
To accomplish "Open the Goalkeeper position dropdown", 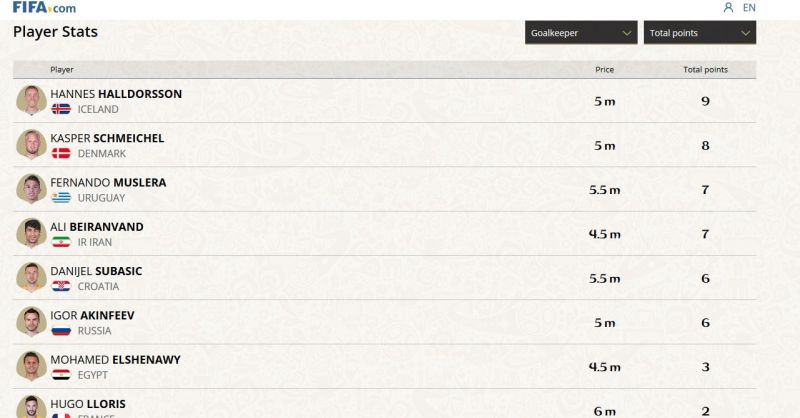I will tap(581, 33).
